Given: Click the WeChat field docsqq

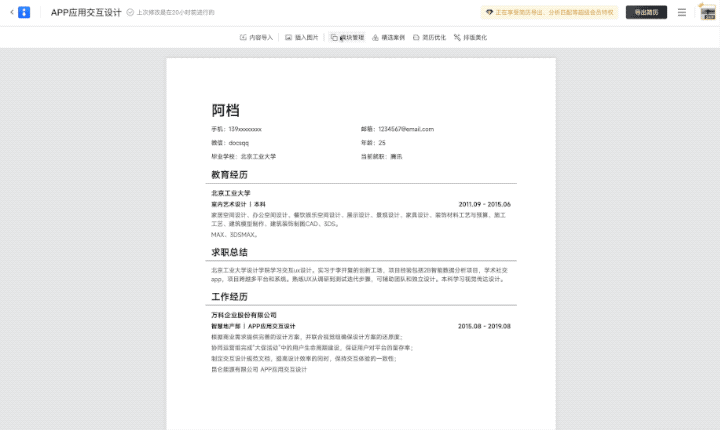Looking at the screenshot, I should pyautogui.click(x=230, y=143).
